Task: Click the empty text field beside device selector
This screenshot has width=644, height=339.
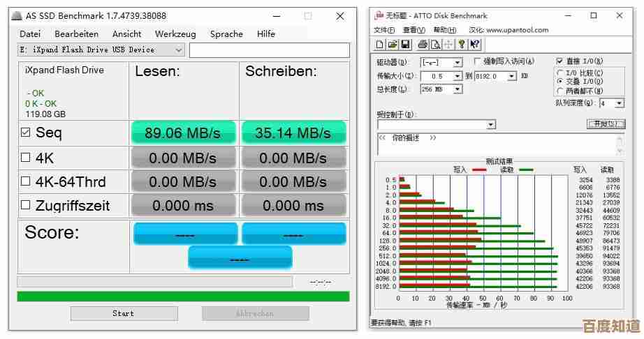Action: (269, 50)
